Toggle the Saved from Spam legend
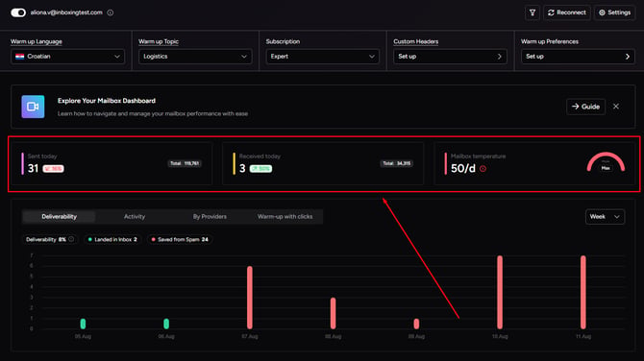Screen dimensions: 644x361 point(180,240)
